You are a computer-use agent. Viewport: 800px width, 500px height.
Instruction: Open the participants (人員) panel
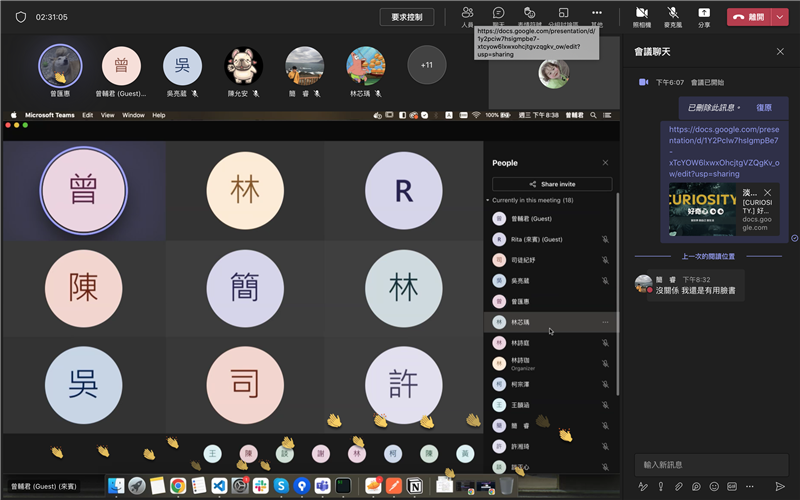coord(467,15)
